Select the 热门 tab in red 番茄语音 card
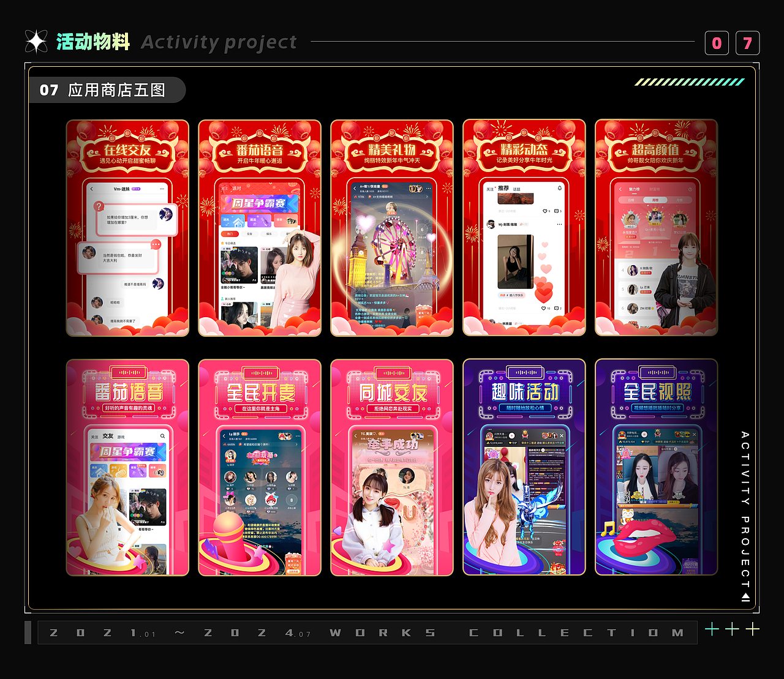The image size is (784, 679). coord(230,234)
